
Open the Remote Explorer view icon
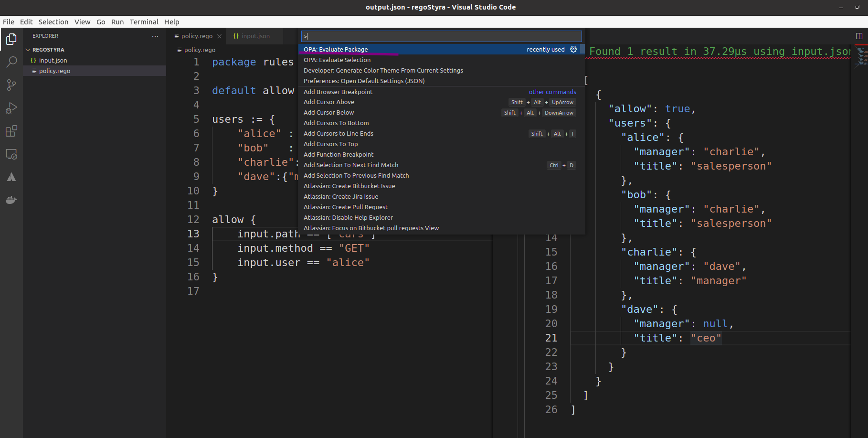click(x=11, y=154)
